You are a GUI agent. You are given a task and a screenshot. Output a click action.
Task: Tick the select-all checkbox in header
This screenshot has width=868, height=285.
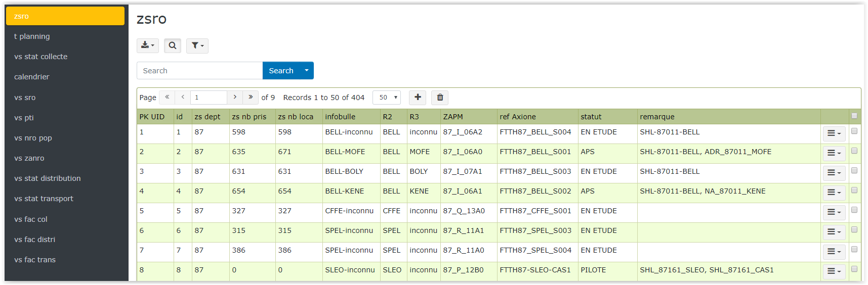click(x=854, y=116)
